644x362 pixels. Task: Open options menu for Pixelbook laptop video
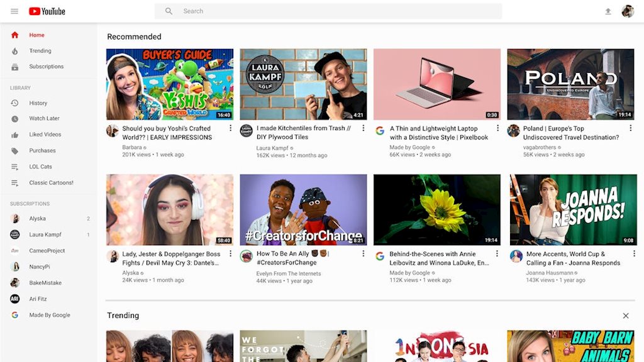[x=497, y=128]
